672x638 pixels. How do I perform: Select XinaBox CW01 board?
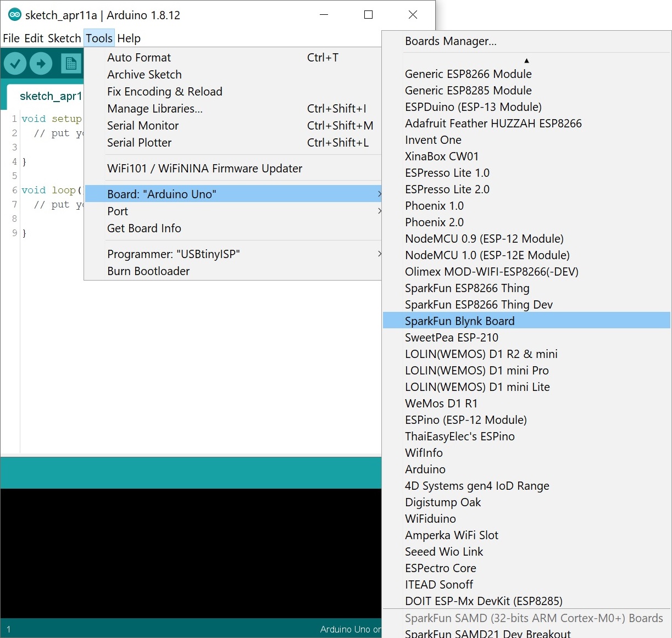pos(526,156)
